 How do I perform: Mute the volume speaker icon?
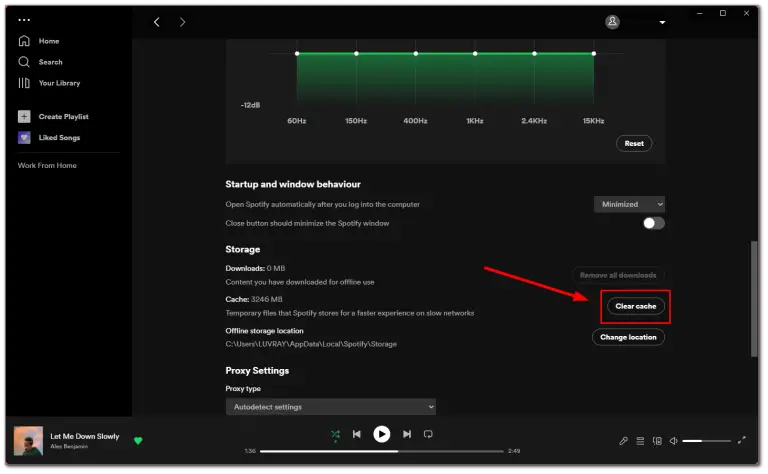673,440
